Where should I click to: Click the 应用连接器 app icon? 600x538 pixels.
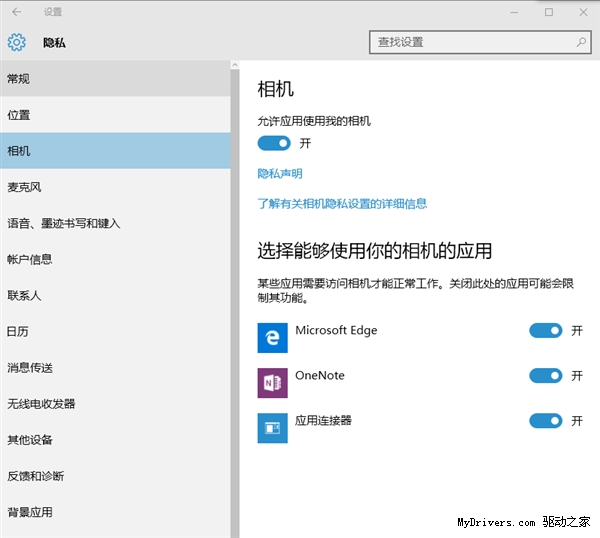(x=272, y=428)
